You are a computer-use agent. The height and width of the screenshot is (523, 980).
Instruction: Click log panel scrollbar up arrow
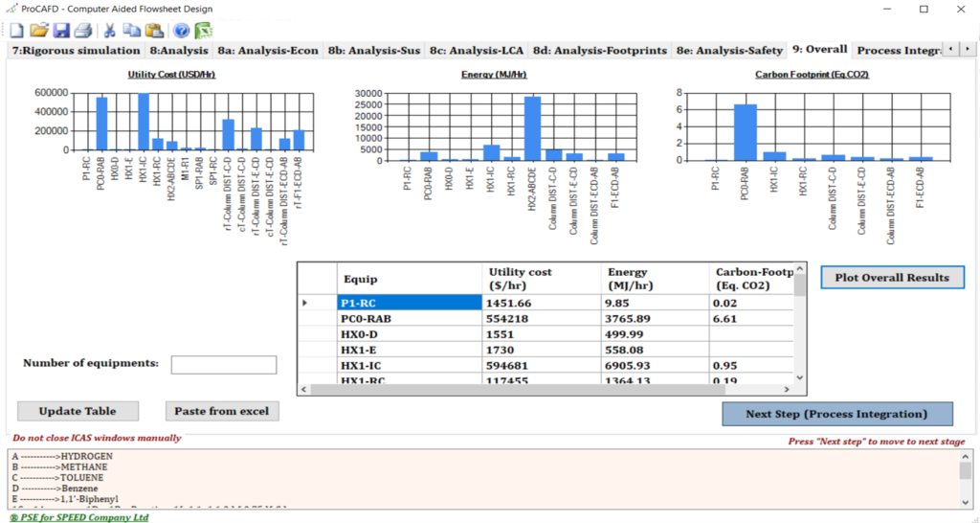click(x=965, y=455)
